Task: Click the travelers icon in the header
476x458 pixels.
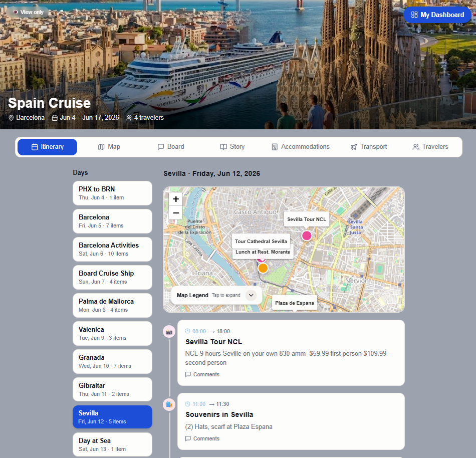Action: (x=129, y=118)
